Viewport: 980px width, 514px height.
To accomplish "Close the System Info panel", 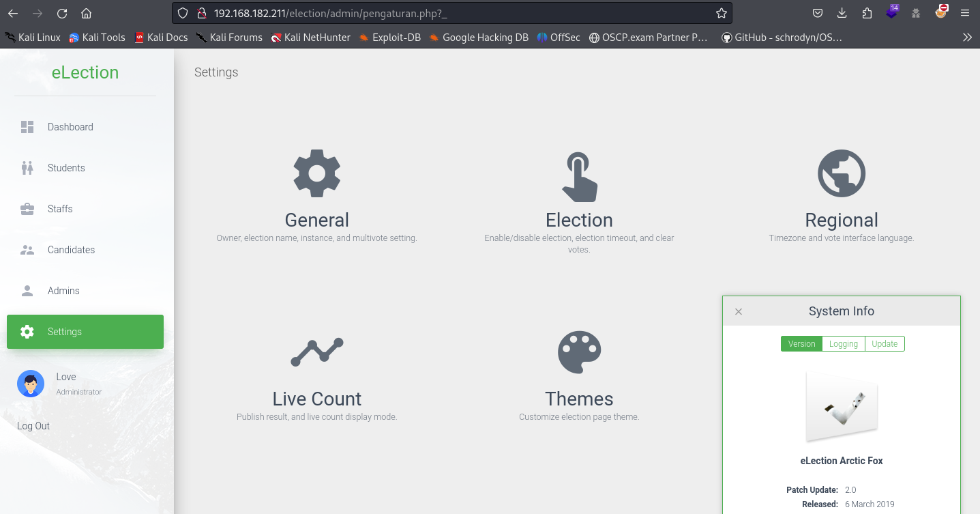I will pos(738,311).
